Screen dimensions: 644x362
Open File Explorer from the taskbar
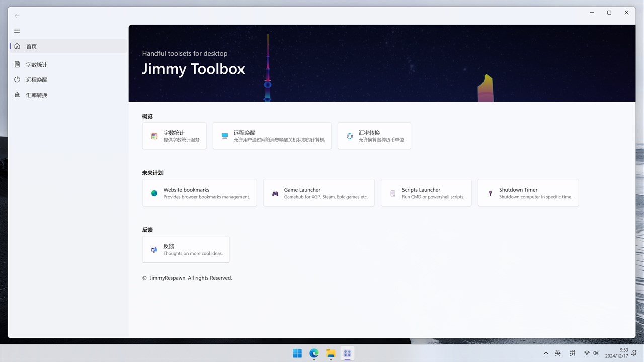pyautogui.click(x=331, y=353)
